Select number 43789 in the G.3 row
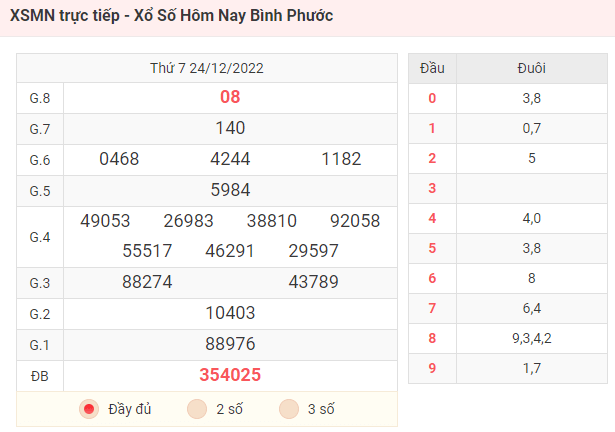615x432 pixels. 313,282
